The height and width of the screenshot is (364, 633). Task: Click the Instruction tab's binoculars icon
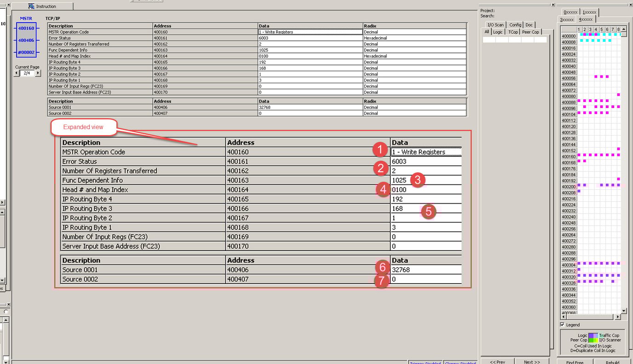click(31, 6)
